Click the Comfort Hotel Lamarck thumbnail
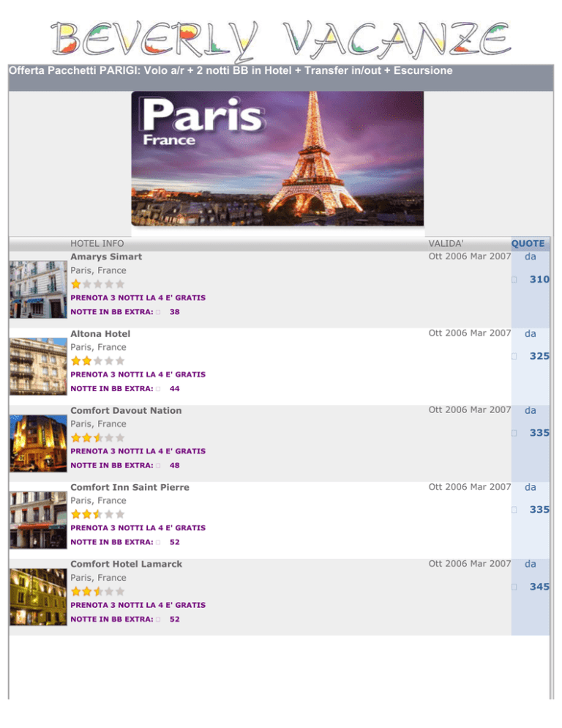 click(x=36, y=595)
